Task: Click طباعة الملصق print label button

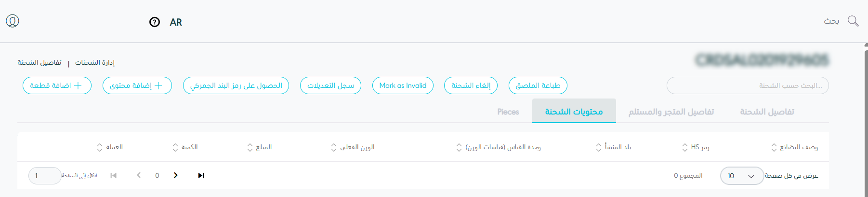Action: [538, 85]
